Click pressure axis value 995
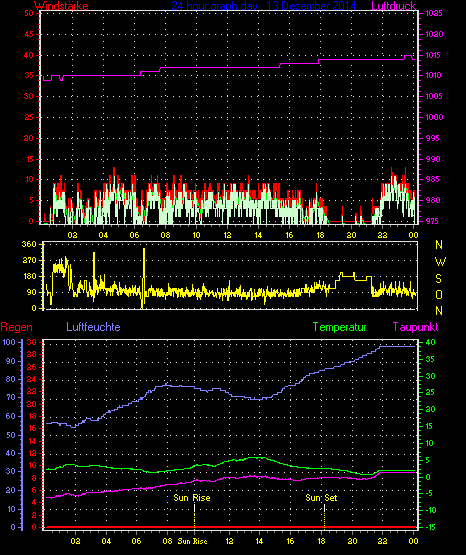Viewport: 466px width, 555px height. [x=433, y=138]
